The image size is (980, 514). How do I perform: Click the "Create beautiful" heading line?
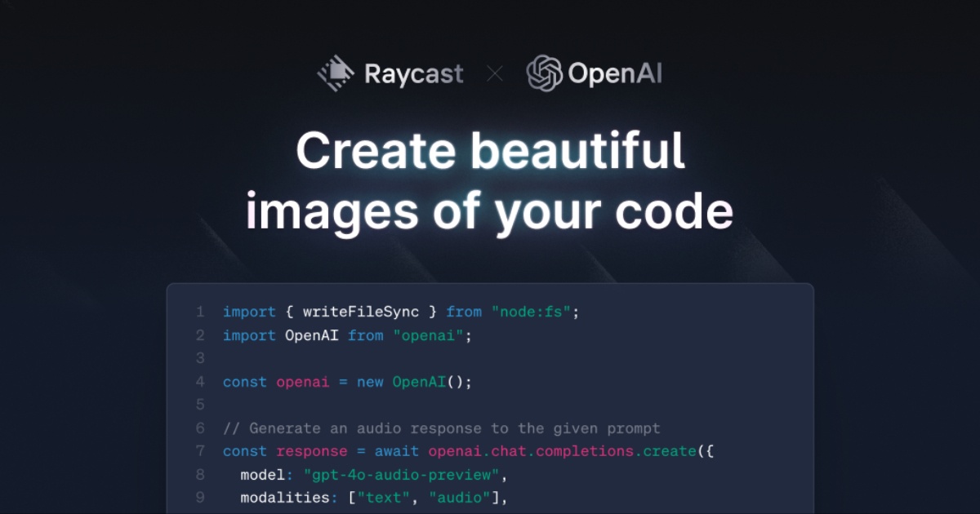[x=490, y=150]
